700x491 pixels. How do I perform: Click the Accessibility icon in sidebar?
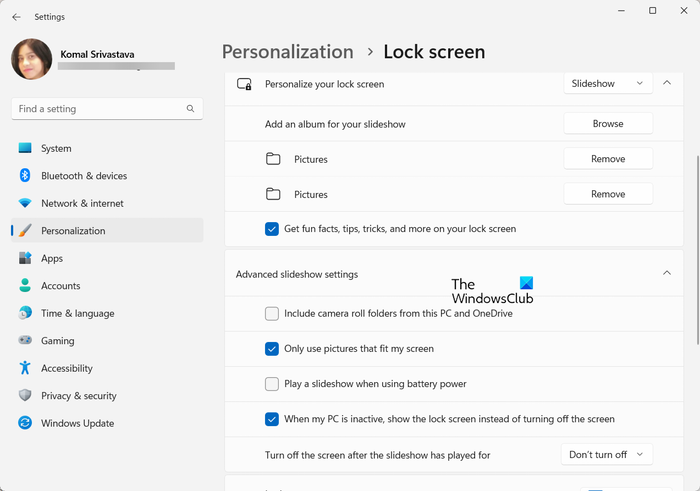pyautogui.click(x=25, y=368)
